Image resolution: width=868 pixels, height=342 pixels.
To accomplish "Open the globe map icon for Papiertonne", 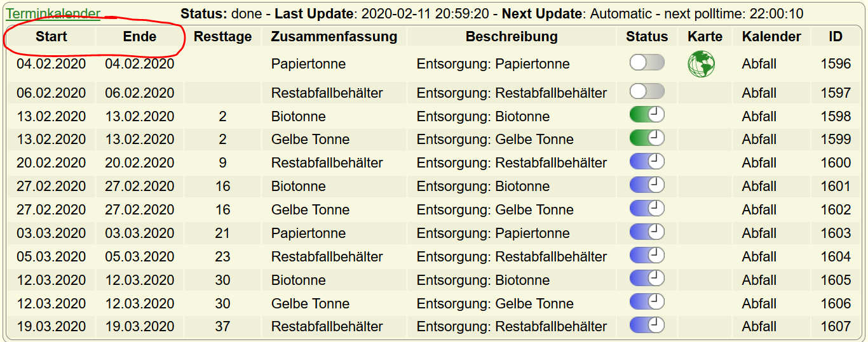I will pyautogui.click(x=701, y=64).
